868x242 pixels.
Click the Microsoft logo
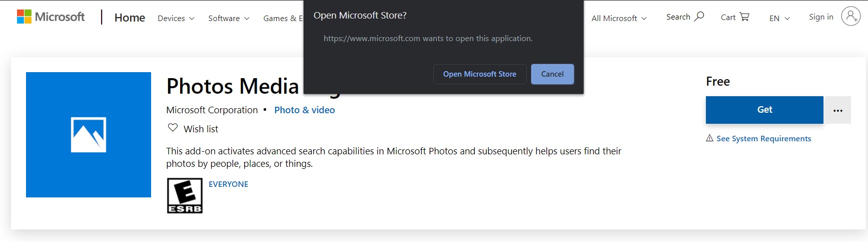click(51, 17)
